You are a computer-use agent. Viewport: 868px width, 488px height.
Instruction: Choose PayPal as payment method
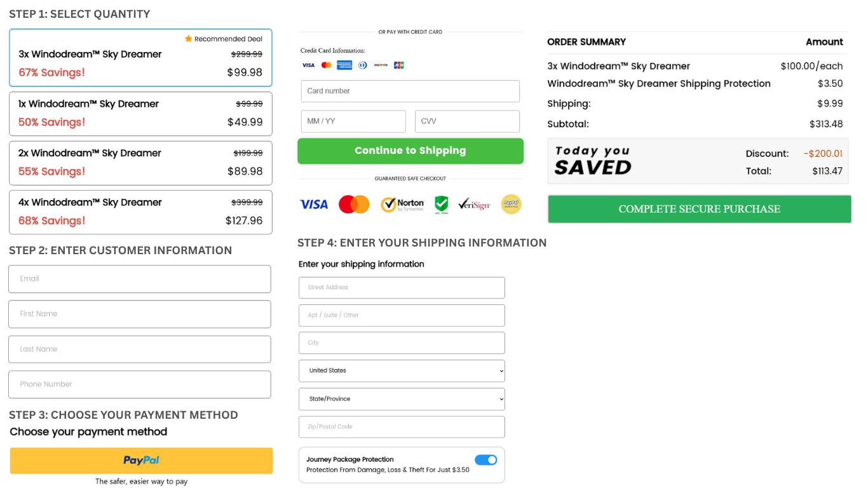point(140,460)
